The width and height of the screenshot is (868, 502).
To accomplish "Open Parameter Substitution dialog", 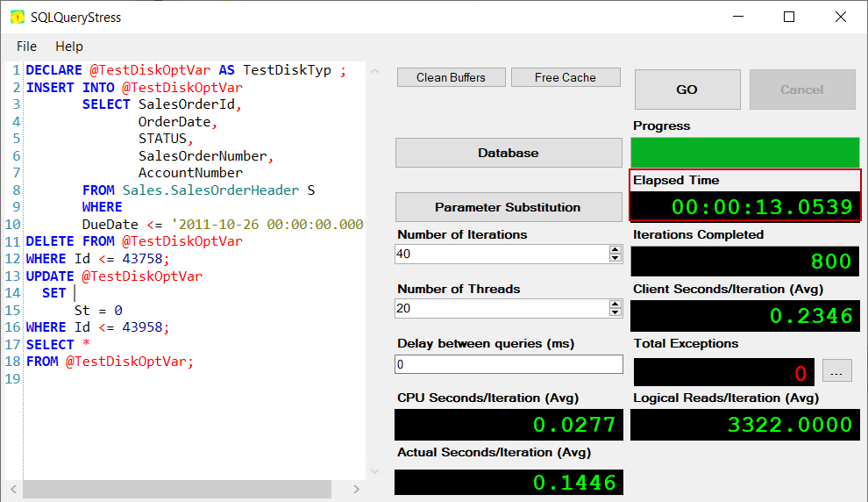I will point(509,207).
